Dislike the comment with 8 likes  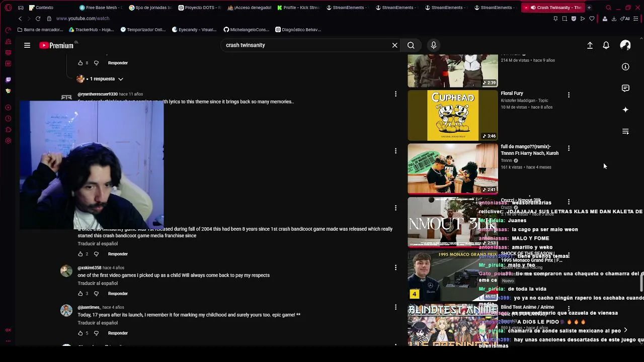coord(96,63)
